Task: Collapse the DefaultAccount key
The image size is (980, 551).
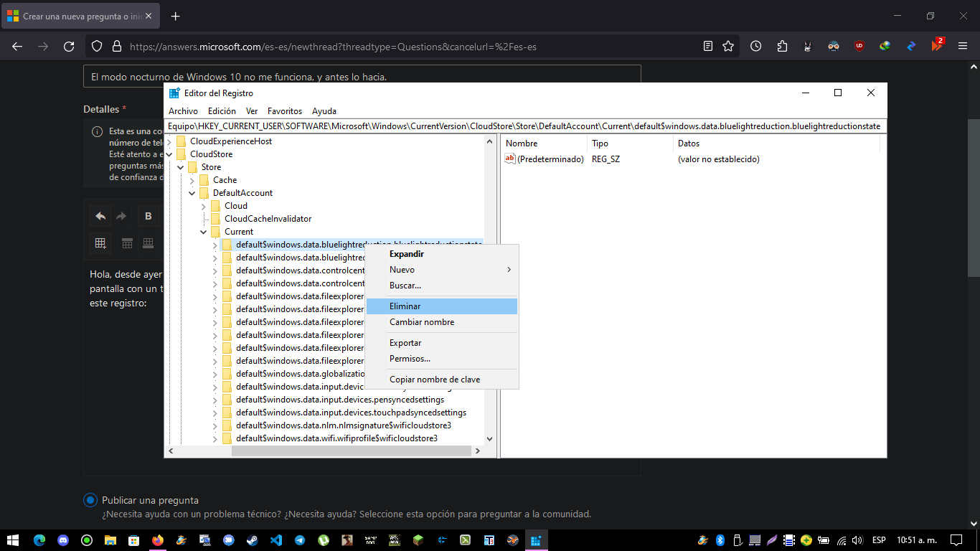Action: tap(192, 193)
